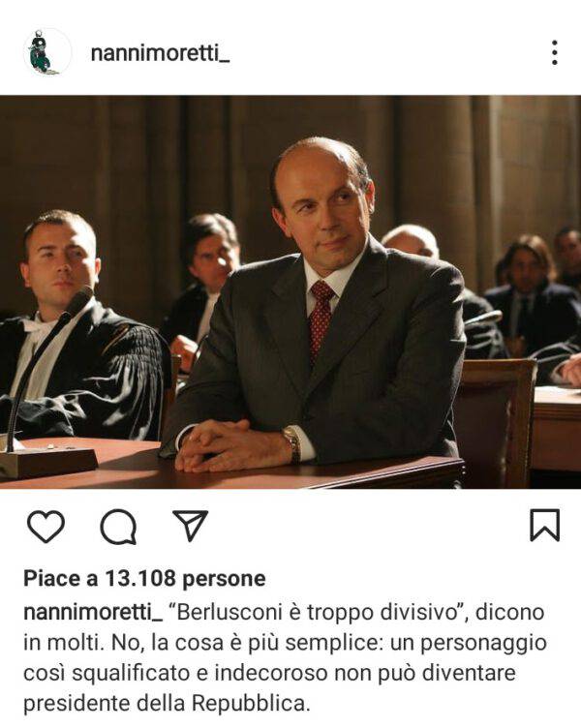This screenshot has width=581, height=728.
Task: Open the nannimoretti_ profile avatar picture
Action: point(46,52)
